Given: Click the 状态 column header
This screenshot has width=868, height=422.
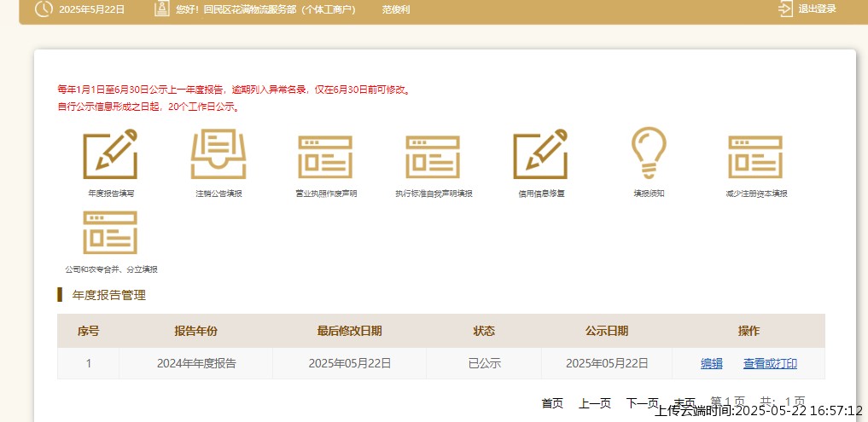Looking at the screenshot, I should [484, 331].
